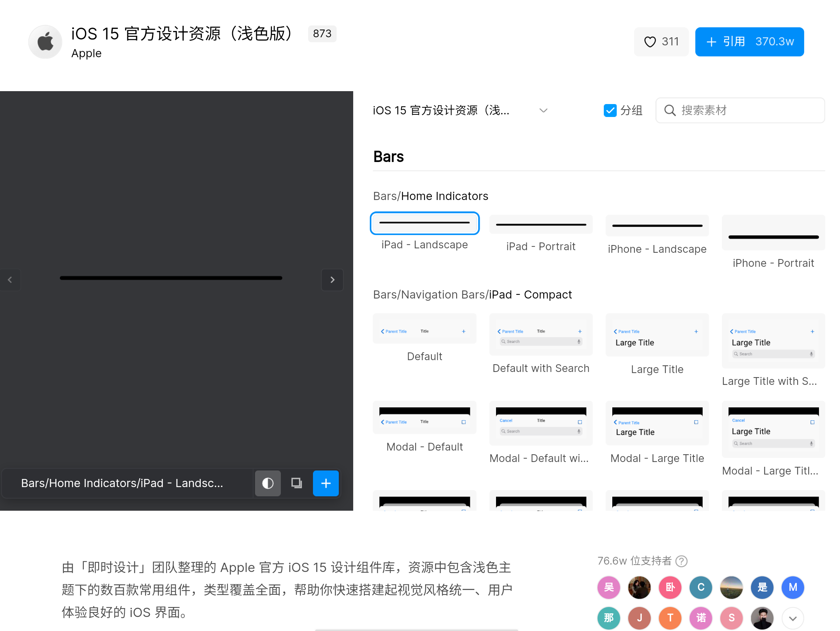Click the dark blue 是 supporter avatar

(x=762, y=587)
